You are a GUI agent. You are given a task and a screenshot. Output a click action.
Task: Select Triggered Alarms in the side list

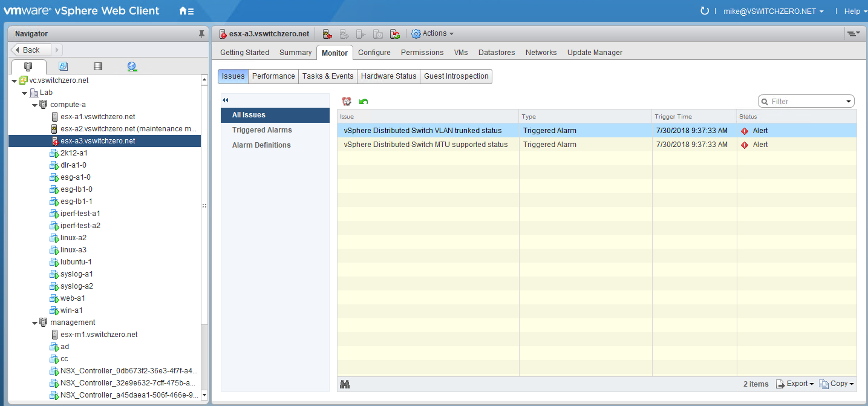point(262,130)
